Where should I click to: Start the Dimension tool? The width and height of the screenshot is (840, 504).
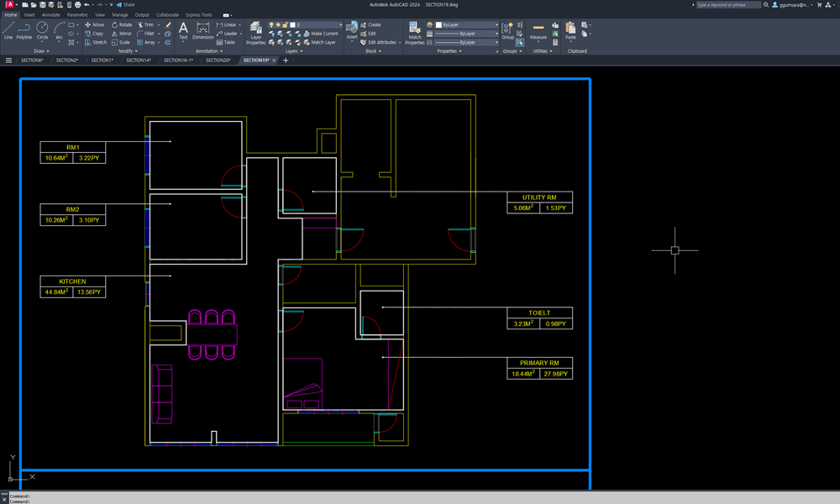tap(203, 30)
